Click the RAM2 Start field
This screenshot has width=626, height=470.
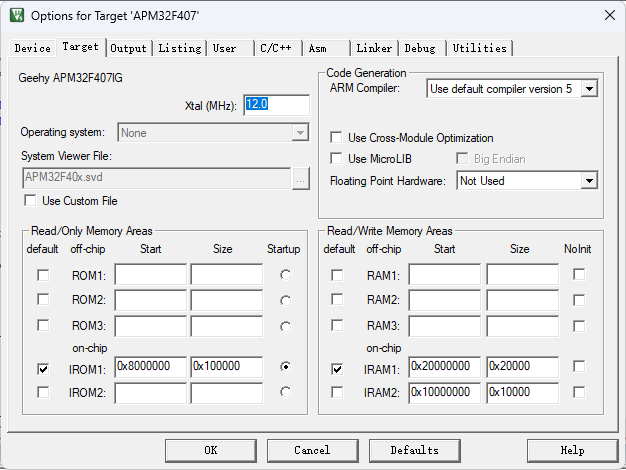[x=445, y=300]
